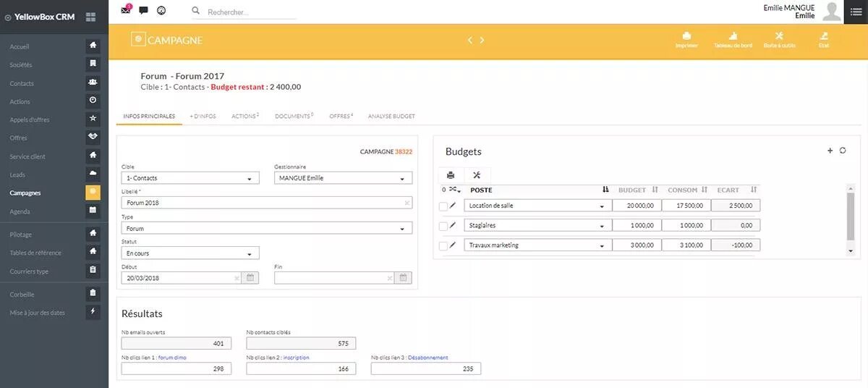
Task: Click the inscription link label
Action: tap(296, 358)
